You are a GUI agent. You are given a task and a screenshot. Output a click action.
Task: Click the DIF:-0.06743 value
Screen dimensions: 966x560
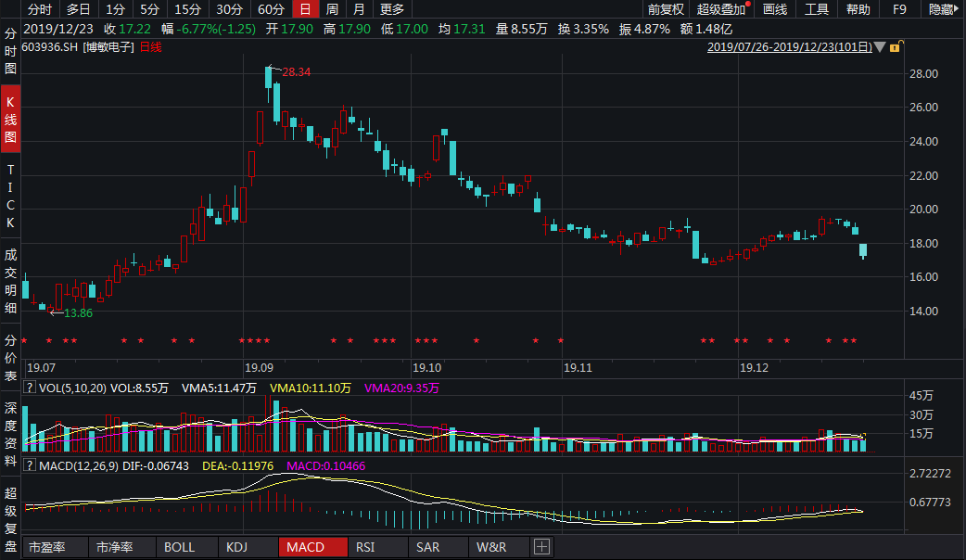coord(156,465)
